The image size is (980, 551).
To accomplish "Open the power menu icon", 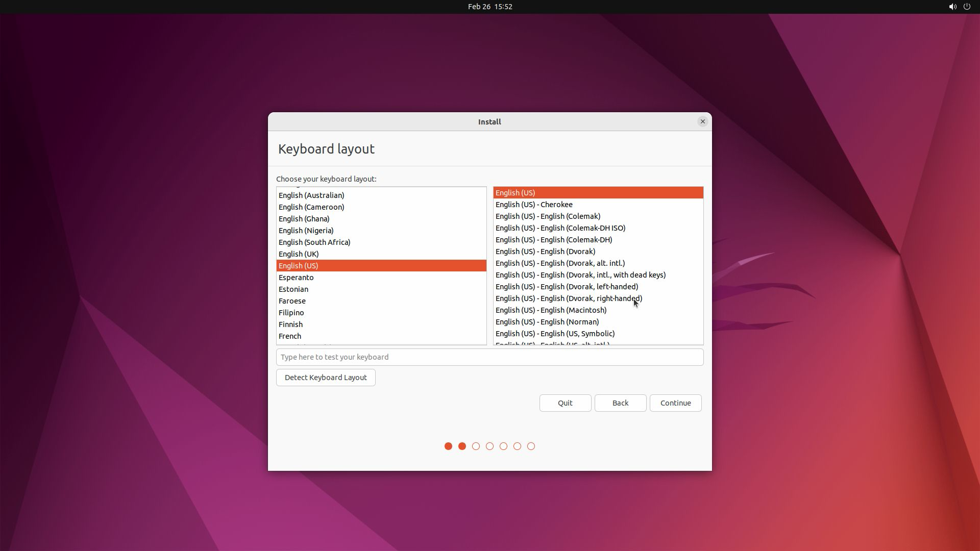I will 967,7.
